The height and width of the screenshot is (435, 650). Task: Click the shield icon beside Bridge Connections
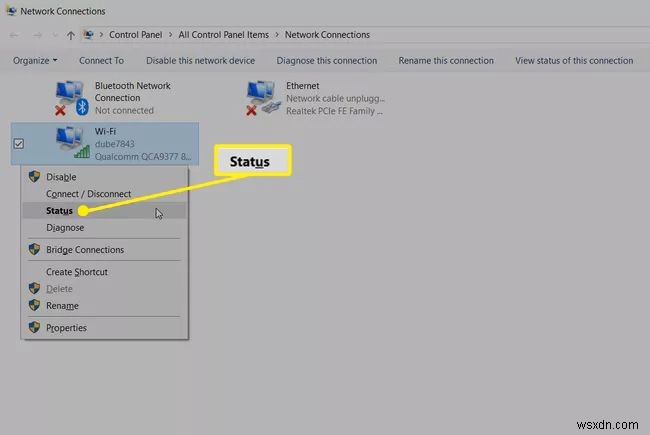tap(34, 249)
